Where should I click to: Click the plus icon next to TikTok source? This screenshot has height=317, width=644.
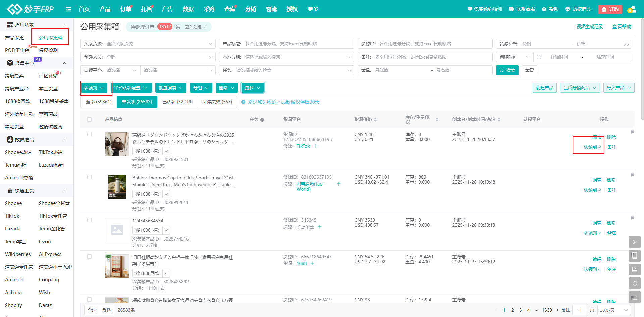coord(315,146)
